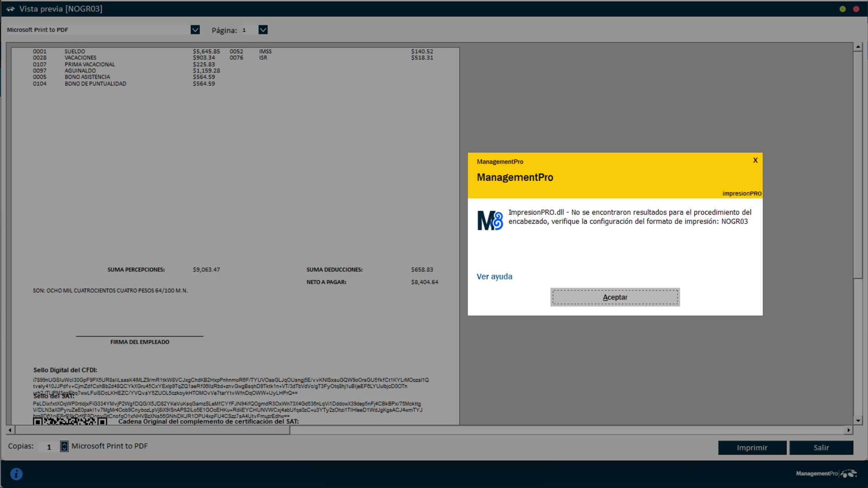Click the Imprimir button
Screen dimensions: 868x488
tap(752, 447)
